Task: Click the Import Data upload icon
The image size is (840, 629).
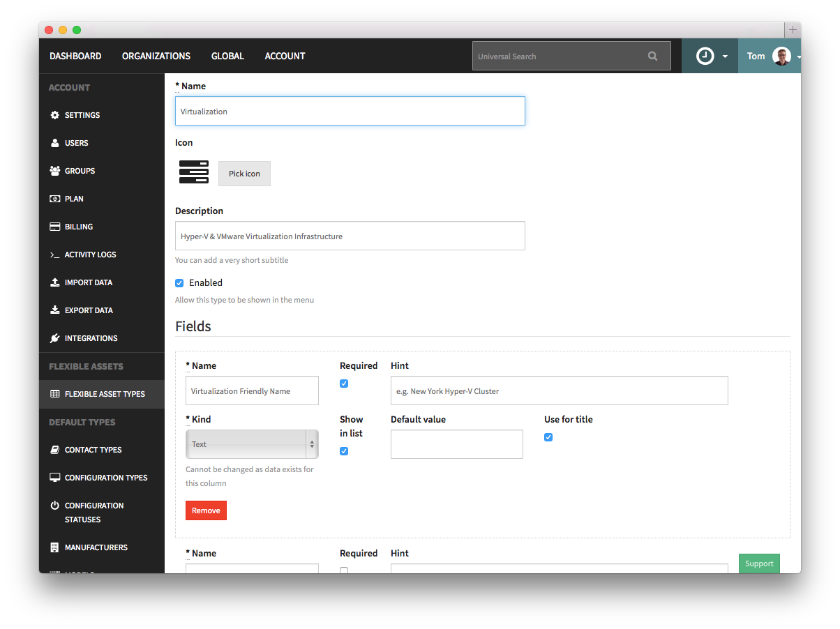Action: tap(55, 282)
